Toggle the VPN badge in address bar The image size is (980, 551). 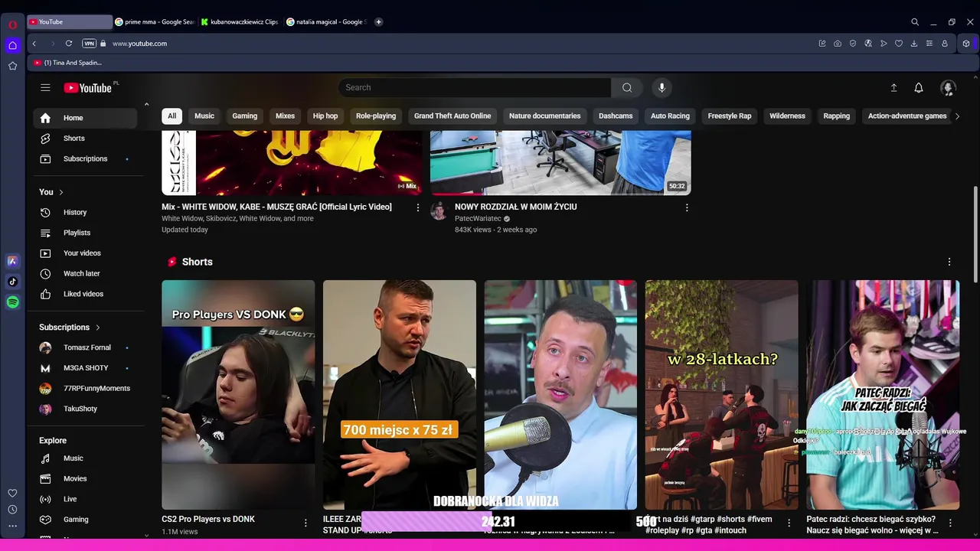[x=89, y=44]
